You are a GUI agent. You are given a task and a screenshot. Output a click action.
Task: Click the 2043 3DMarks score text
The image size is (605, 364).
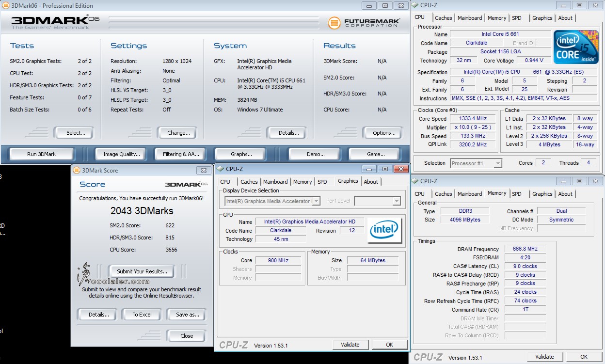pyautogui.click(x=142, y=211)
